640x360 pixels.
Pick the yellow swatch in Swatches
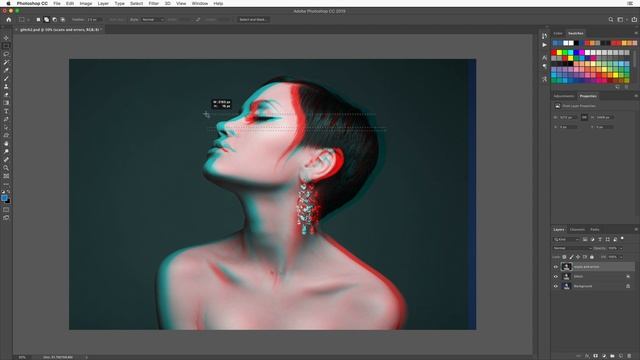coord(559,53)
